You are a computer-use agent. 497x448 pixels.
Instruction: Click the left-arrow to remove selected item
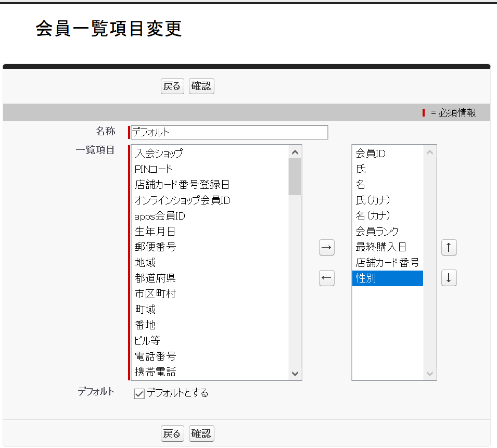pos(326,278)
